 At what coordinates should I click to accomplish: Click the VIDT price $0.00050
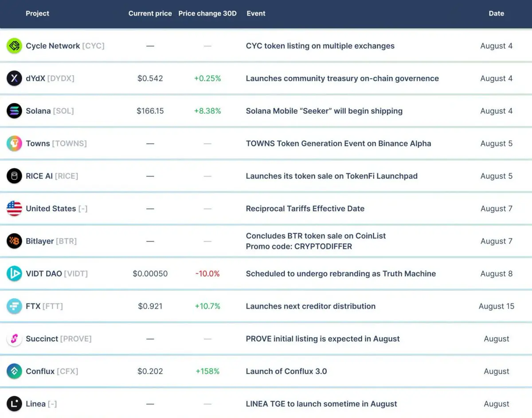[150, 274]
